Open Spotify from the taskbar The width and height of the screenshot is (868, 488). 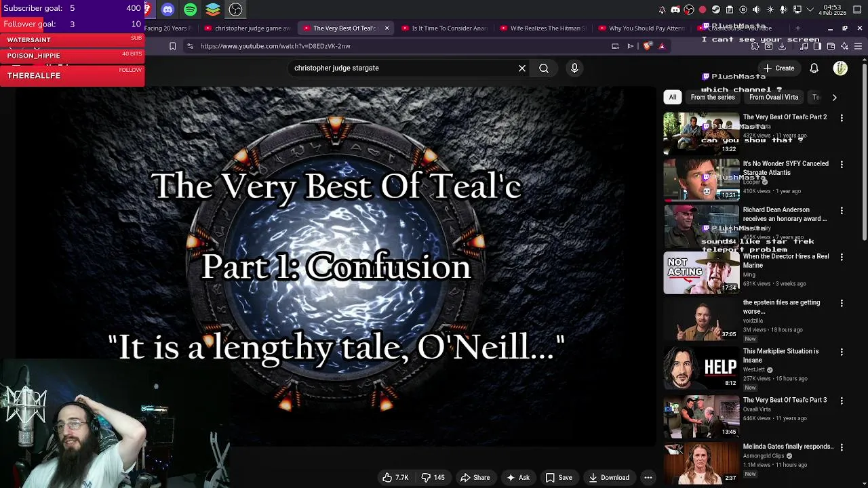(x=191, y=9)
